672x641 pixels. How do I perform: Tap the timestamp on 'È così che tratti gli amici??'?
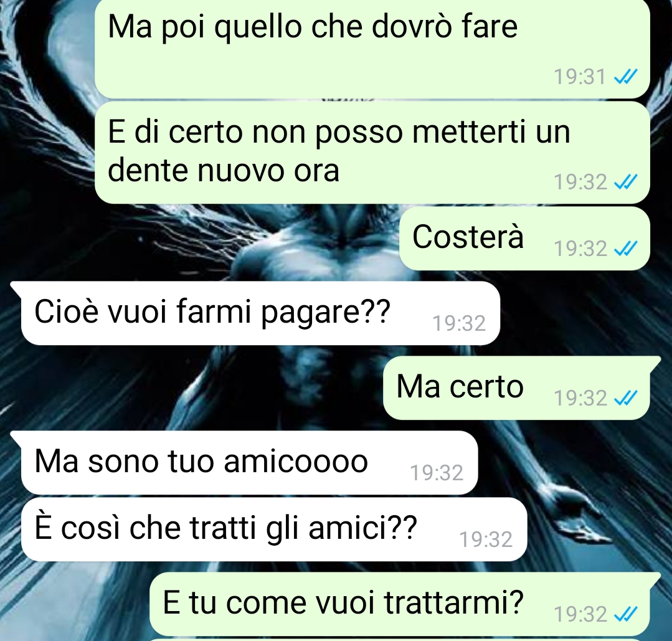click(486, 540)
